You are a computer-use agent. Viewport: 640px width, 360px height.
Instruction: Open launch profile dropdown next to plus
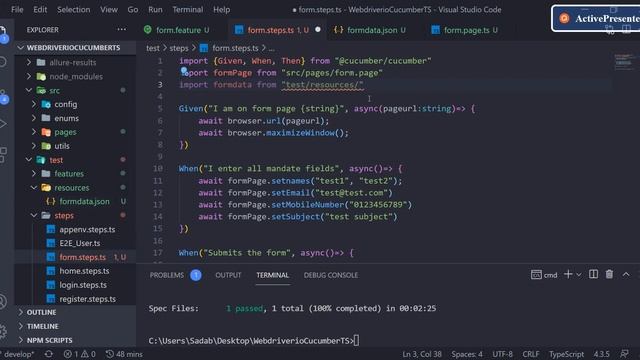(x=578, y=275)
